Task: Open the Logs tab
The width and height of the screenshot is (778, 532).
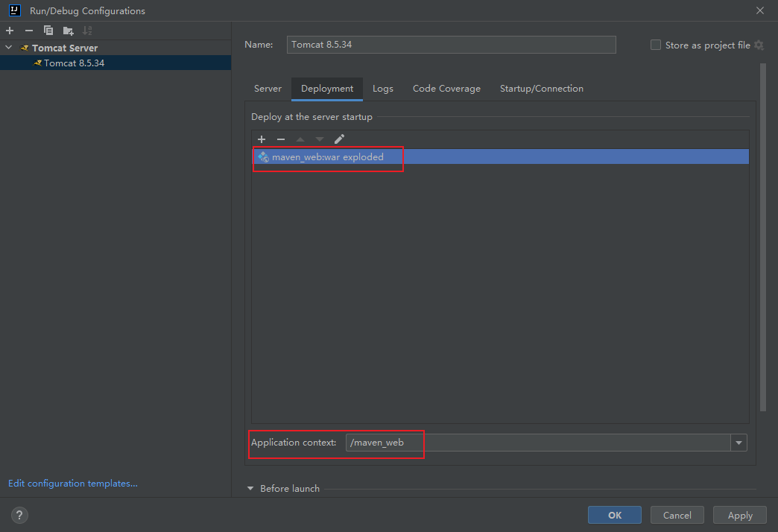Action: pos(382,89)
